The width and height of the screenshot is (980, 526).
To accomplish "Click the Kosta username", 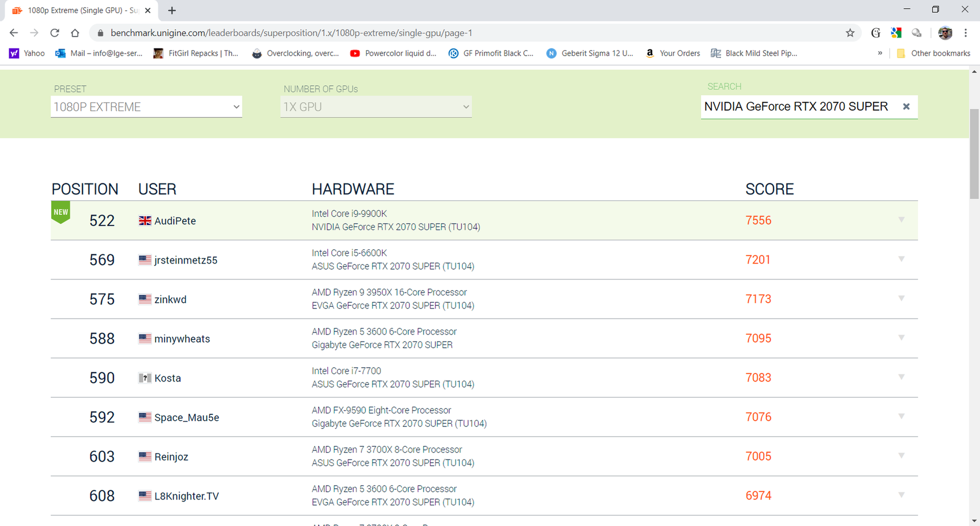I will (168, 378).
